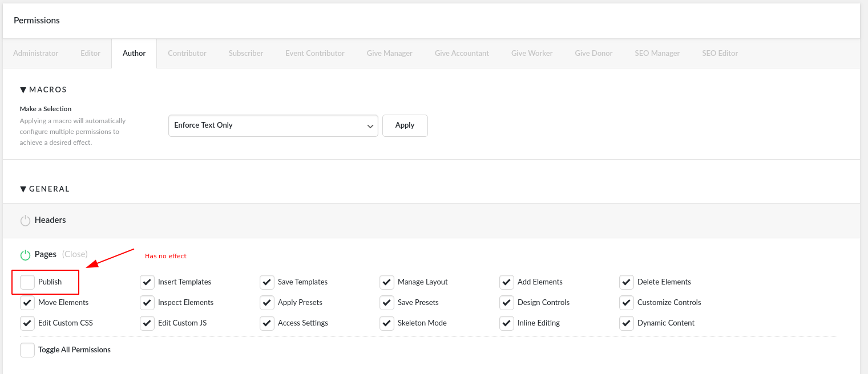Enable the Publish checkbox

[x=27, y=282]
